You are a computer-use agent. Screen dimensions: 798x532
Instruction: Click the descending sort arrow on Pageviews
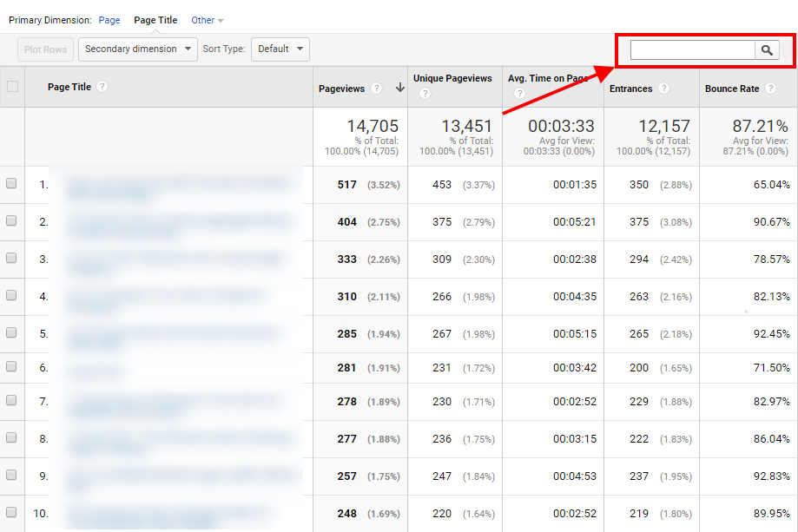tap(399, 88)
